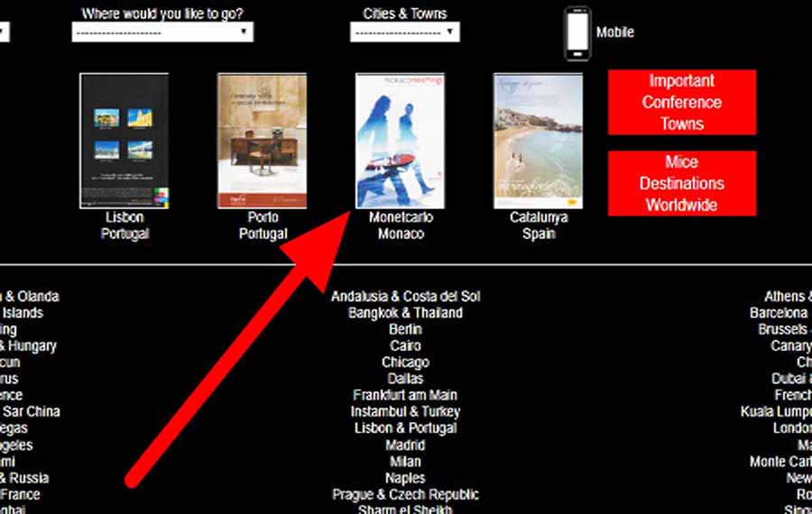Click the Mobile phone icon

[577, 33]
